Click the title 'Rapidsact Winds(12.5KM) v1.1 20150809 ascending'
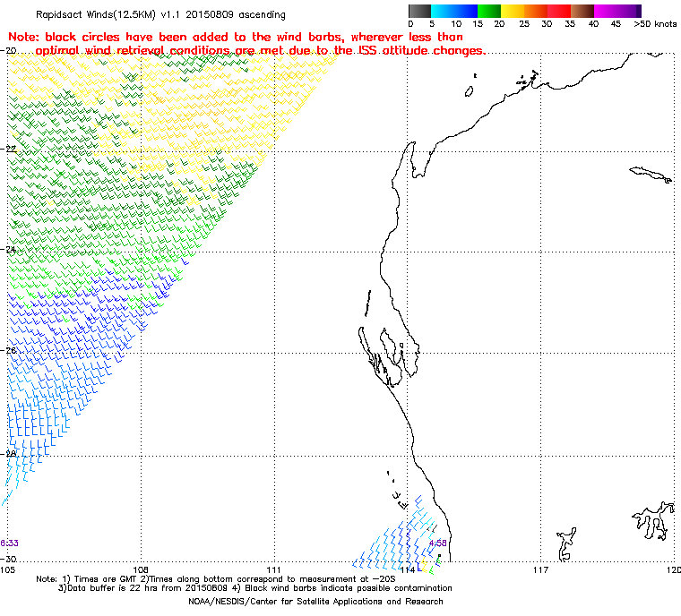 160,14
